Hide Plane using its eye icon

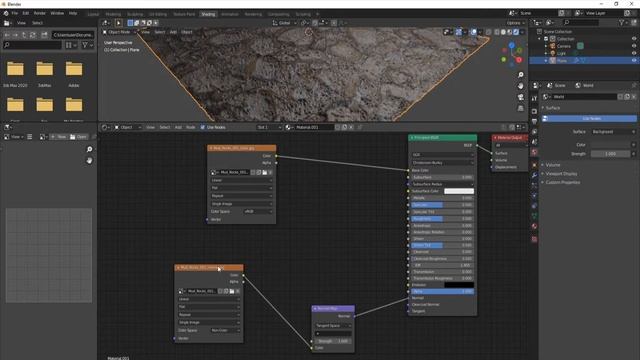(634, 60)
